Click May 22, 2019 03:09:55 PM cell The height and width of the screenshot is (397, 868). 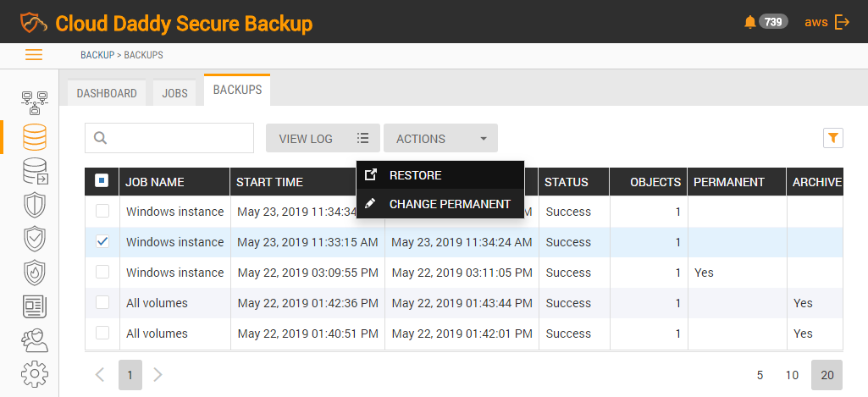point(307,273)
